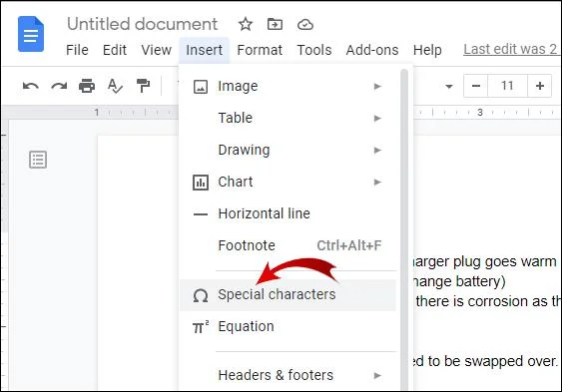Click the Insert menu scrollbar
Screen dimensions: 562x392
pos(404,229)
